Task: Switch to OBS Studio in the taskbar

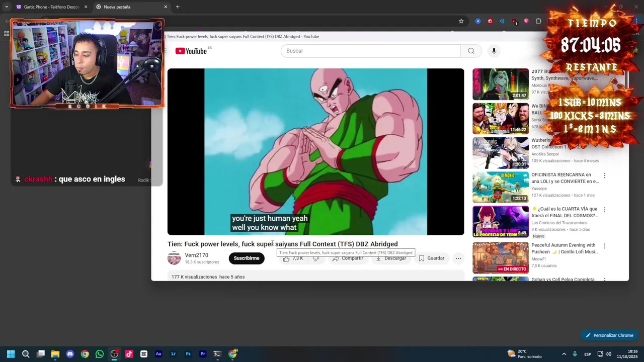Action: click(x=114, y=354)
